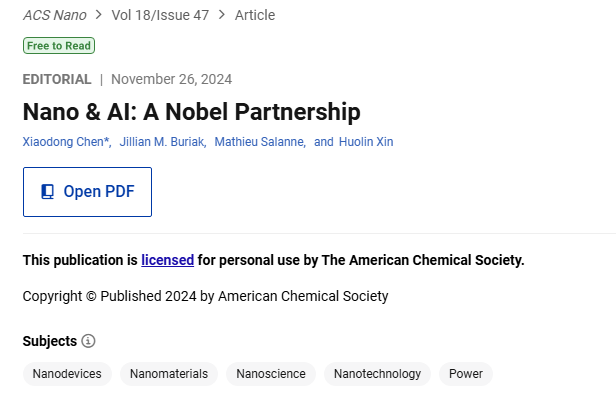Image resolution: width=616 pixels, height=402 pixels.
Task: Click the Subjects info icon
Action: (88, 341)
